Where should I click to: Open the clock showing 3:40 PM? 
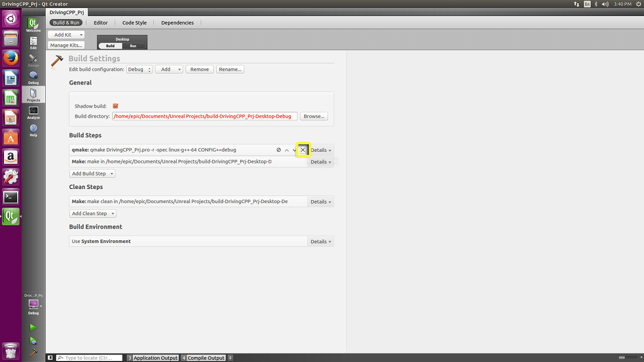click(622, 4)
